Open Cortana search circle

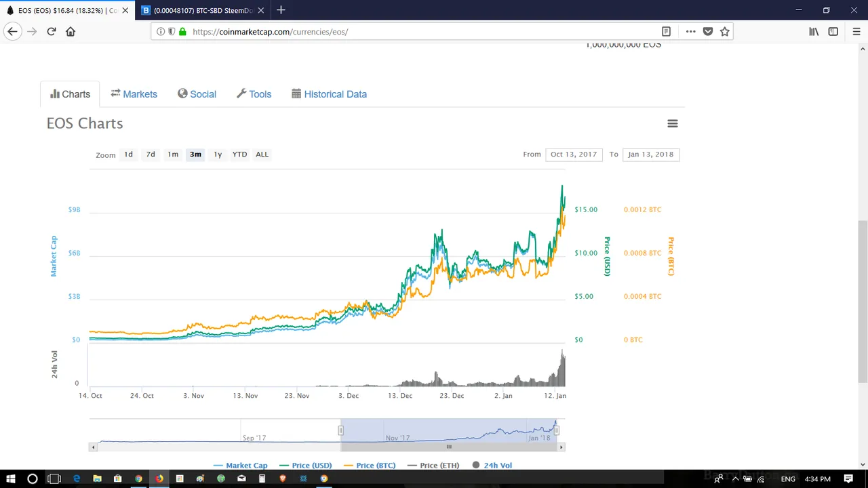click(32, 479)
